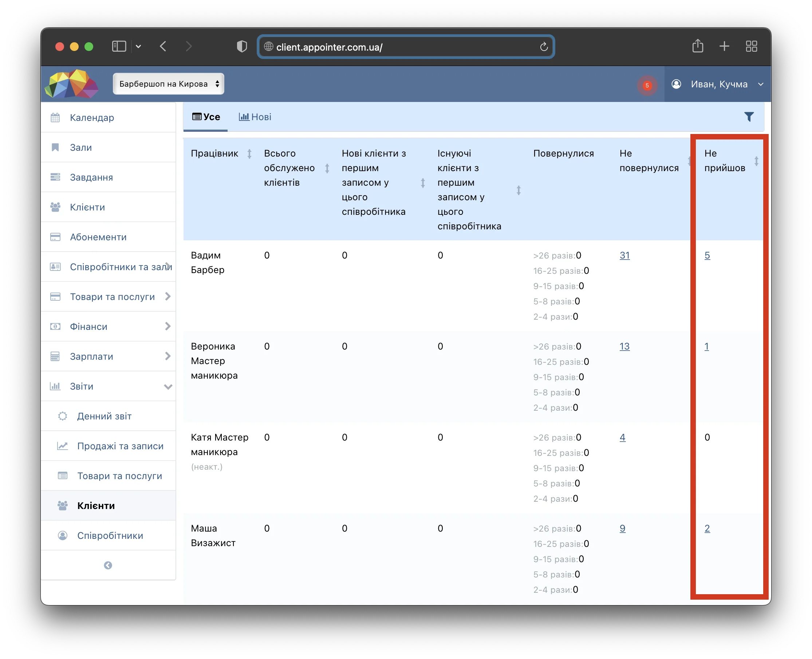
Task: Click the Співробітники report user icon
Action: tap(63, 536)
